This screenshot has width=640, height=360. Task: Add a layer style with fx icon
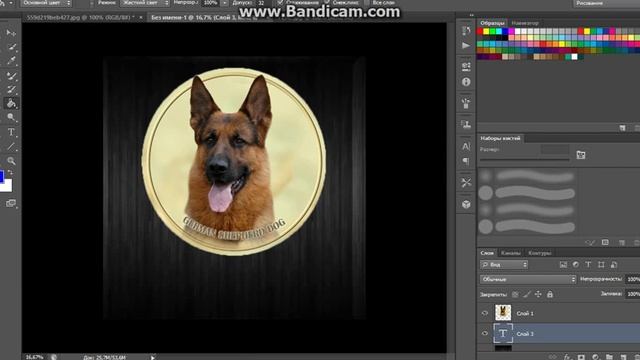[567, 357]
